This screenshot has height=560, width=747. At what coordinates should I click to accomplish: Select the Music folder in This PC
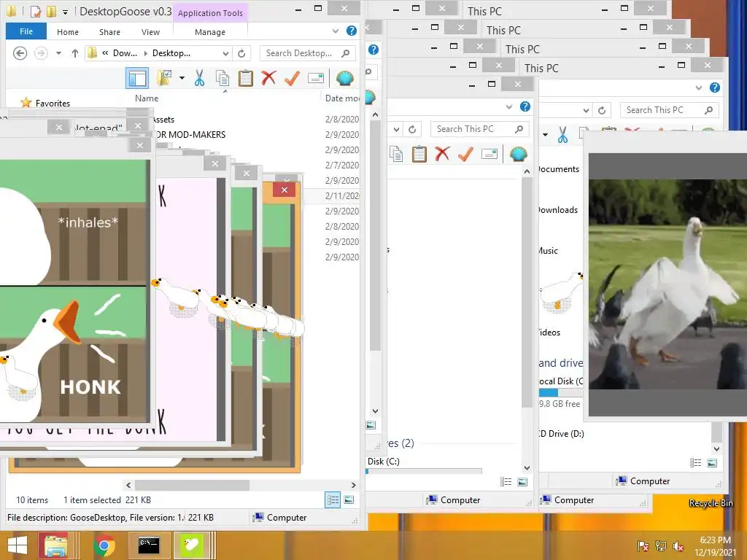click(x=549, y=251)
